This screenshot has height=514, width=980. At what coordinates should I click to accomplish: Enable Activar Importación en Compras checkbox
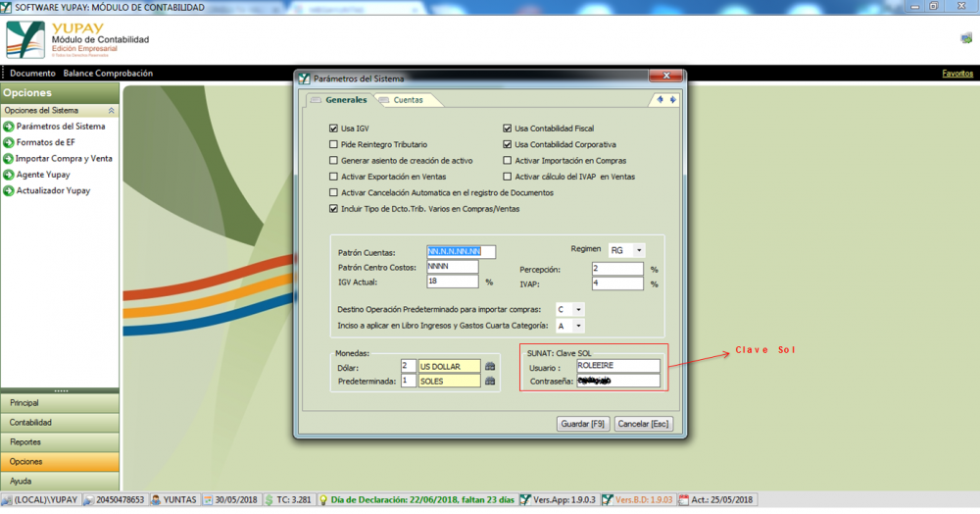[507, 161]
